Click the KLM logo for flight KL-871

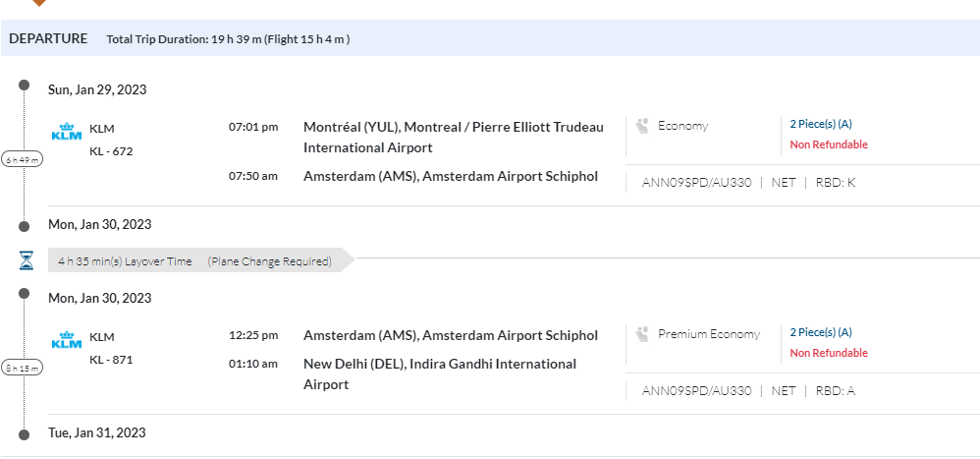pos(67,340)
